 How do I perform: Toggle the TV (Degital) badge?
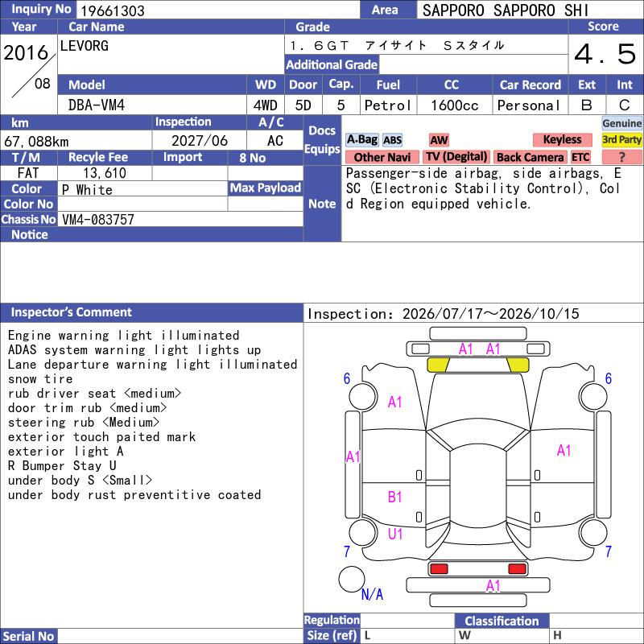456,157
